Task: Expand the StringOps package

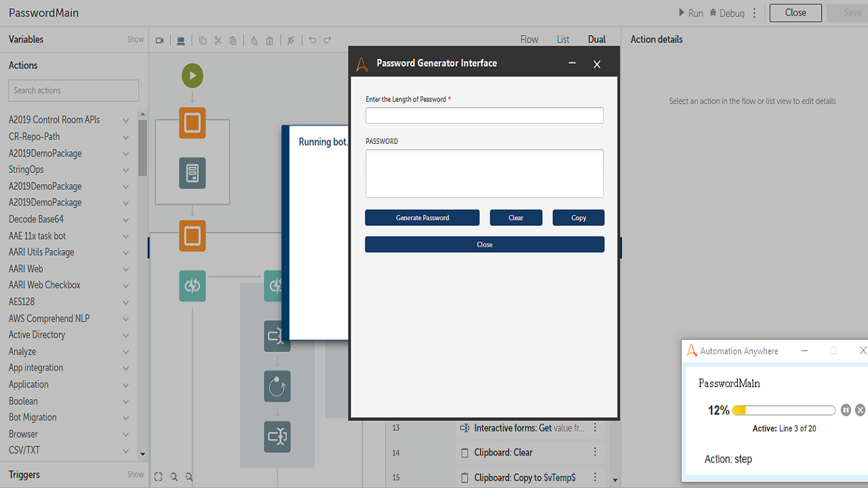Action: point(125,170)
